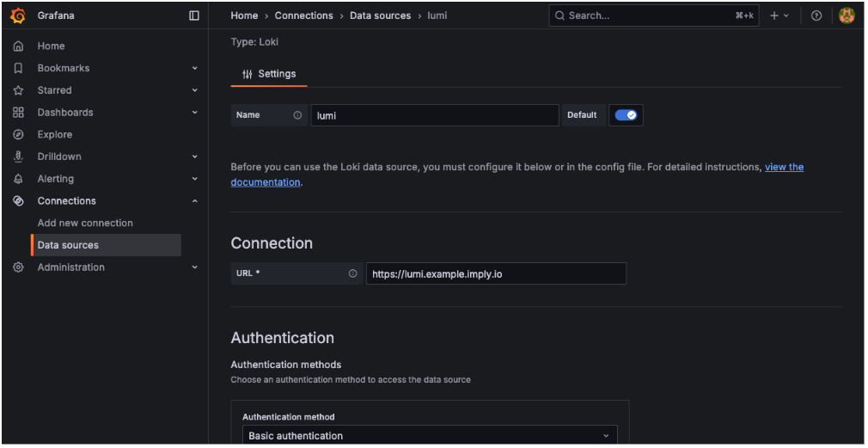Expand the Alerting section chevron

click(x=195, y=179)
